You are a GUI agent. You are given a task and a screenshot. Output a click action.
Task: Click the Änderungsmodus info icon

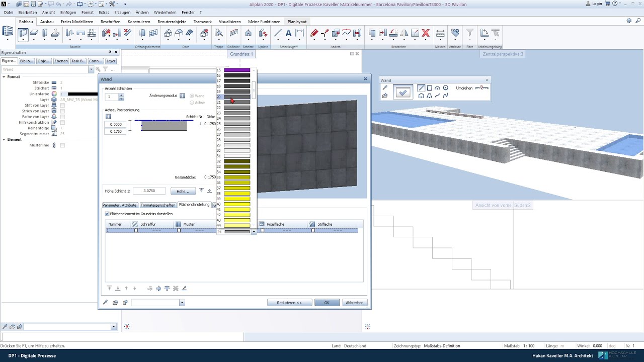(182, 96)
